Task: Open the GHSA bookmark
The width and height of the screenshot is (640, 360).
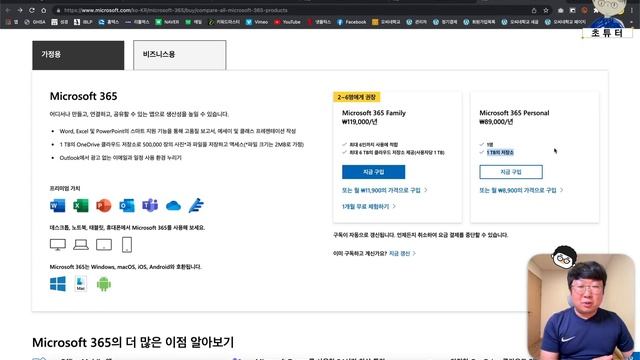Action: click(x=35, y=22)
